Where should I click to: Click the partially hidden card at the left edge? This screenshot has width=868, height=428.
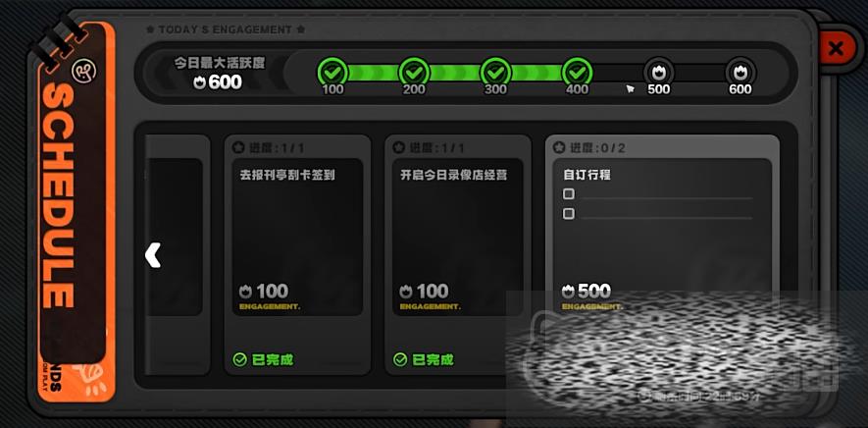coord(178,255)
